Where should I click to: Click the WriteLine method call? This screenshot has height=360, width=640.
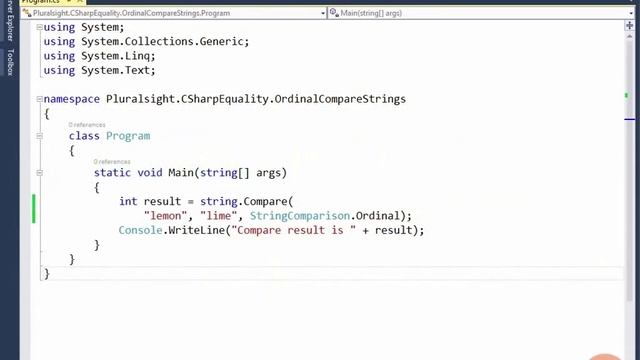pyautogui.click(x=197, y=230)
